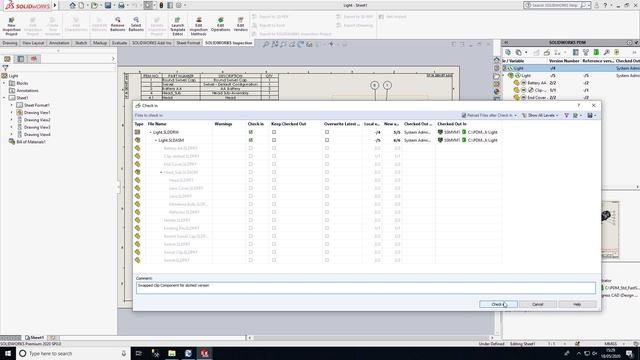Click Zoom to Fit magnifier in view toolbar
The width and height of the screenshot is (640, 360).
266,44
